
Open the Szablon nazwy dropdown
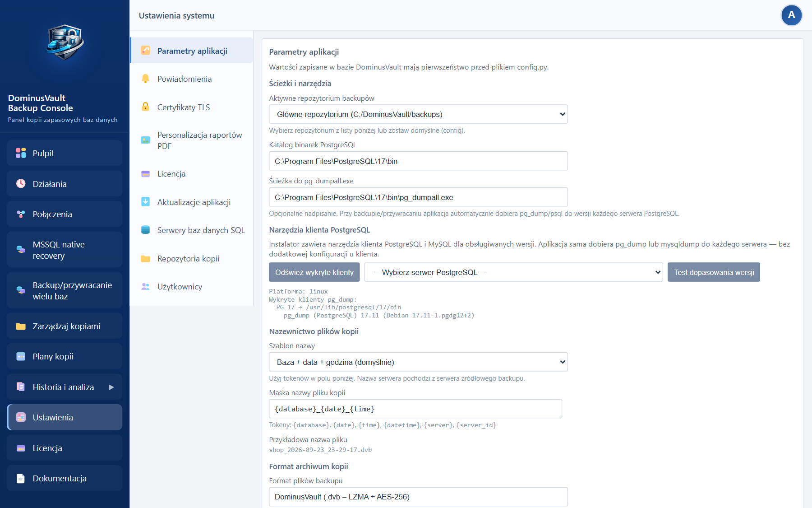pyautogui.click(x=418, y=362)
